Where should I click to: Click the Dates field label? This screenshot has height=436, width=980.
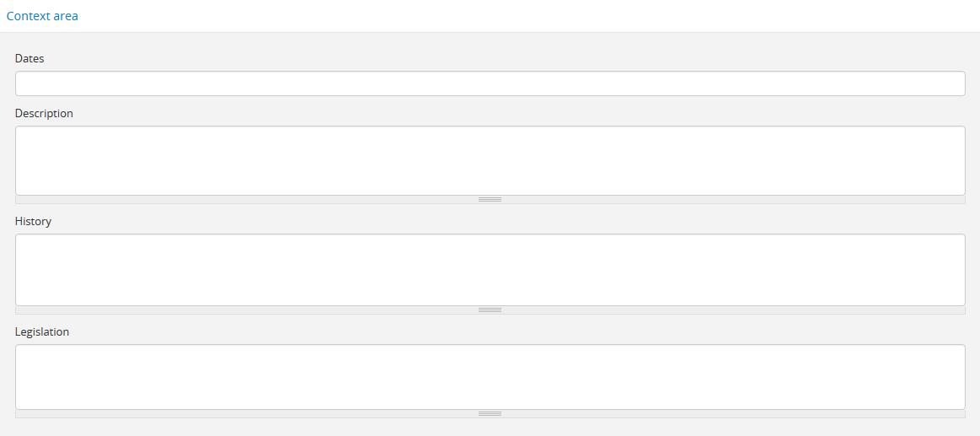click(29, 58)
